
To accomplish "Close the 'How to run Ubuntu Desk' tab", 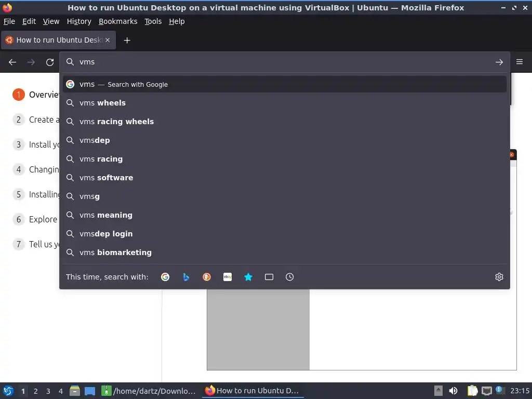I will (108, 40).
